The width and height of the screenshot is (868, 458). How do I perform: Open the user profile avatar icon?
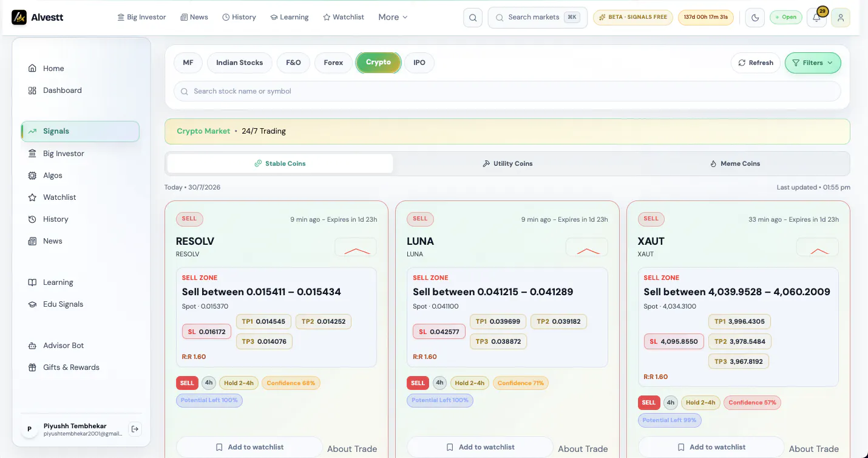pyautogui.click(x=841, y=18)
